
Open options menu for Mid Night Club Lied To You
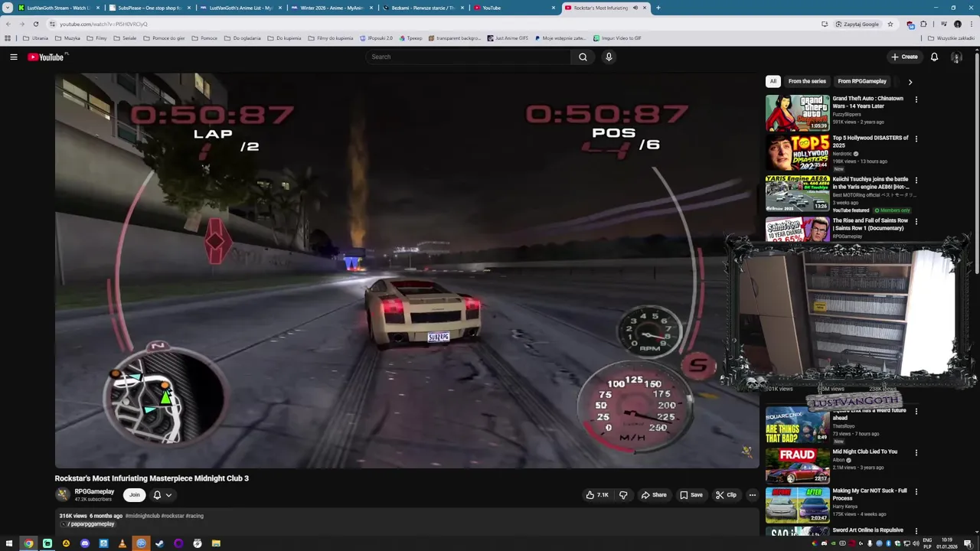[x=916, y=453]
